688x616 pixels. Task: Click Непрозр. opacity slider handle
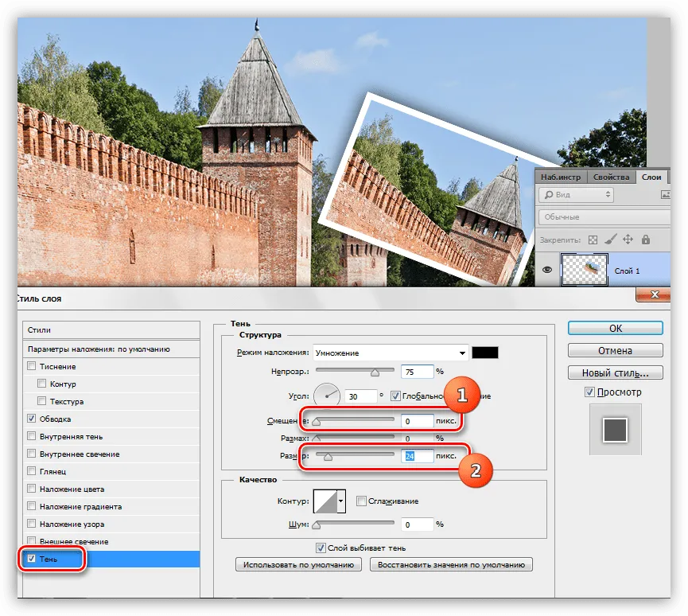[375, 372]
